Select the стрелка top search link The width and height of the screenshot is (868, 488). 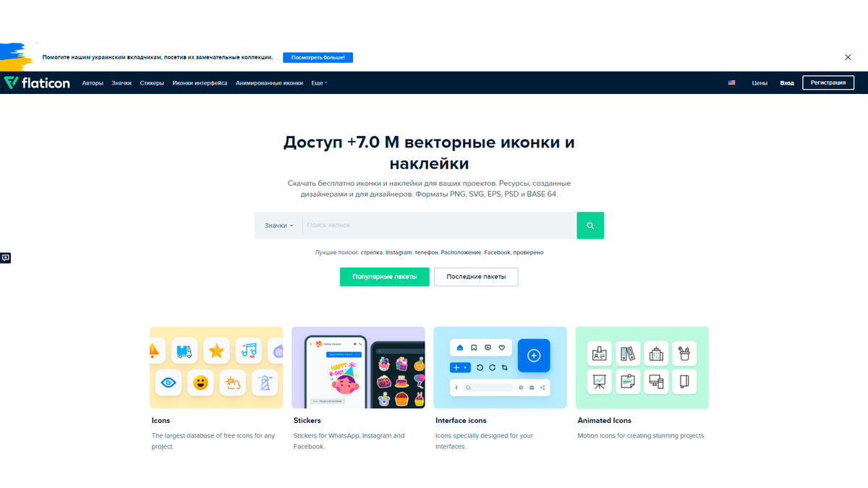[372, 252]
